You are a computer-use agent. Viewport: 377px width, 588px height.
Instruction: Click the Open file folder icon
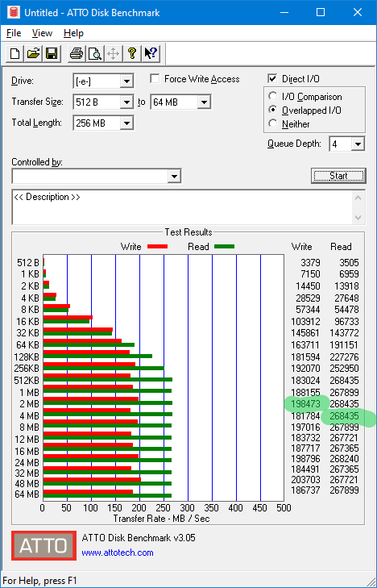pyautogui.click(x=33, y=53)
